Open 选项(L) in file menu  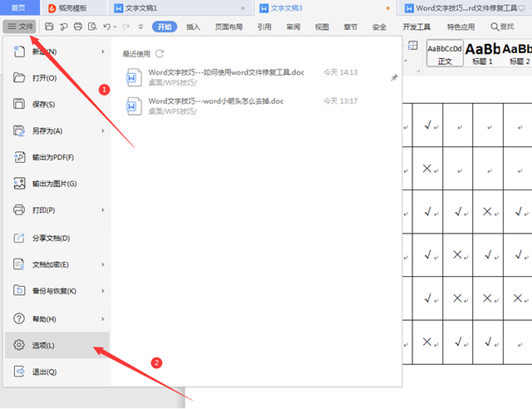(57, 345)
